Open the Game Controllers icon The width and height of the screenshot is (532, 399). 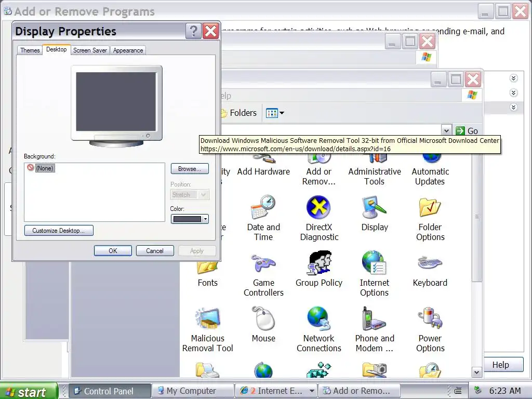tap(263, 274)
